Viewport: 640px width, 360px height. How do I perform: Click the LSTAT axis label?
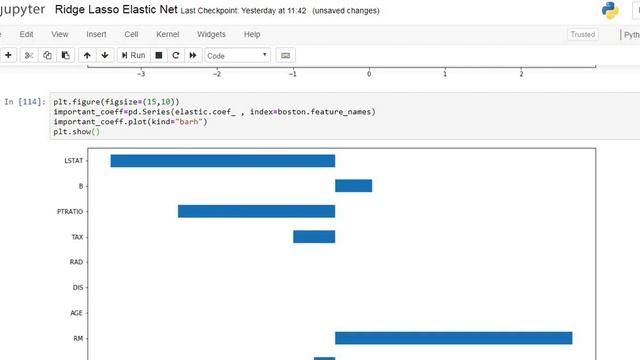[73, 161]
